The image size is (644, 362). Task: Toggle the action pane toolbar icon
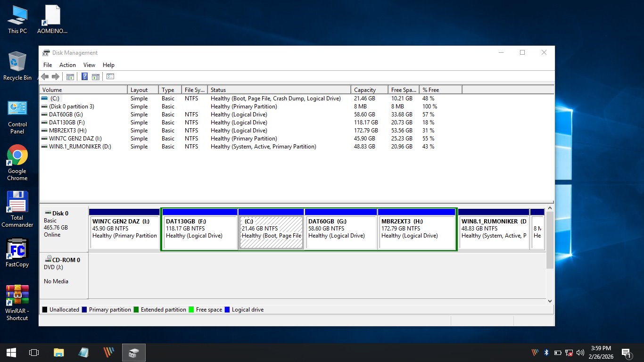tap(96, 77)
